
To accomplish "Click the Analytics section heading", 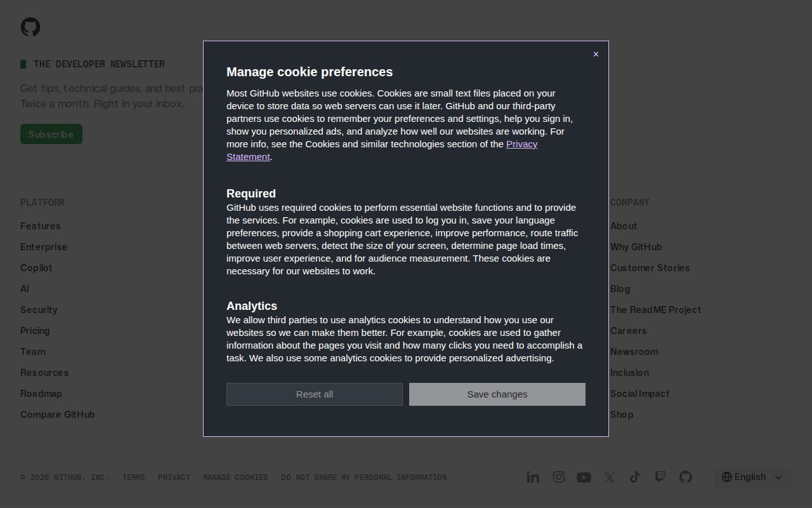I will (x=252, y=306).
